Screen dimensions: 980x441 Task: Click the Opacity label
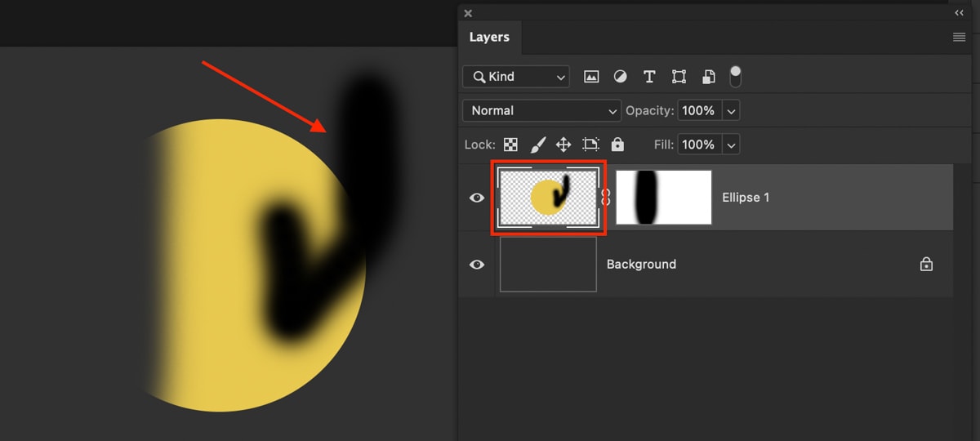coord(650,110)
